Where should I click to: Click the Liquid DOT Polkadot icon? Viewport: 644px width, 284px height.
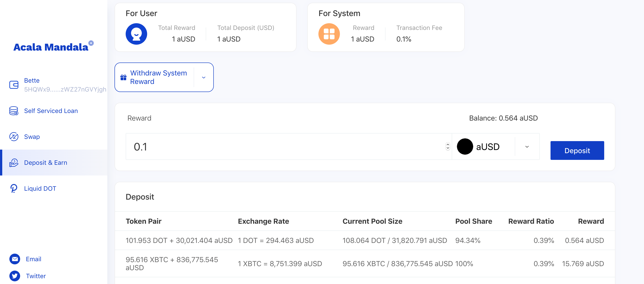coord(14,188)
